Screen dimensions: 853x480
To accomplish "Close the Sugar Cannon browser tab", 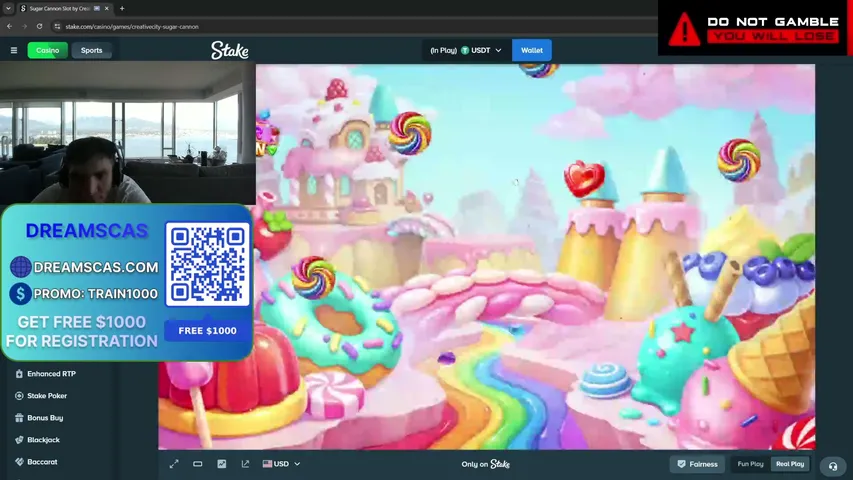I will [107, 9].
